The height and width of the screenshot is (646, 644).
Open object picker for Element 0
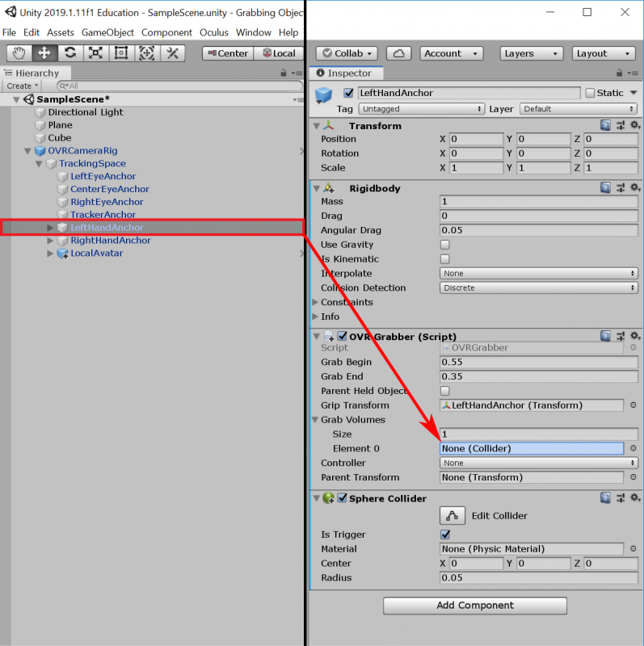click(x=633, y=448)
